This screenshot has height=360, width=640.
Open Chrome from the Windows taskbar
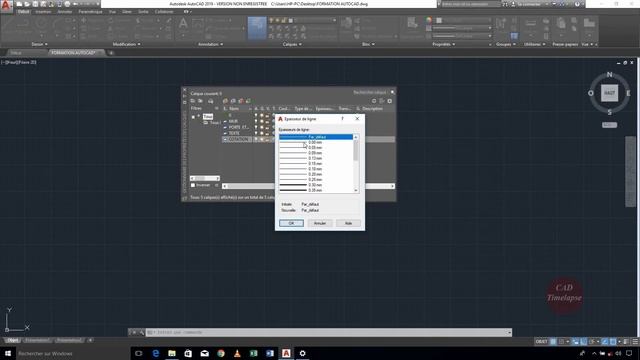pyautogui.click(x=221, y=353)
